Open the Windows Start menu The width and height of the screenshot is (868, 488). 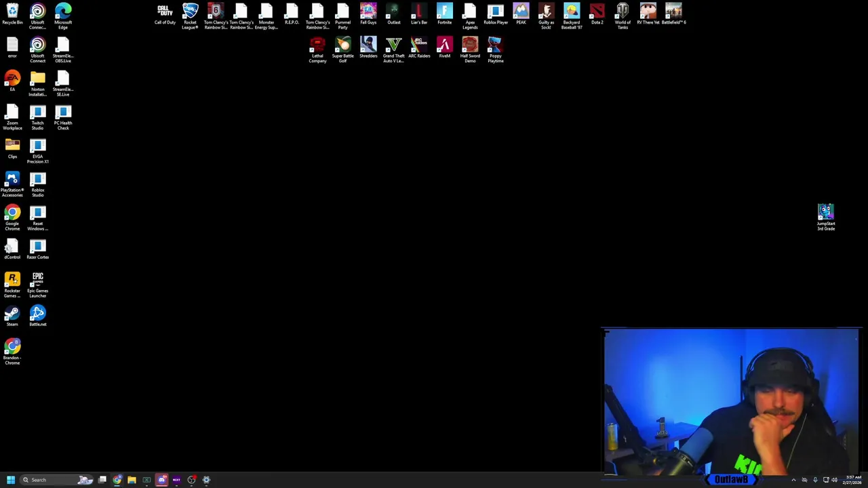point(11,480)
